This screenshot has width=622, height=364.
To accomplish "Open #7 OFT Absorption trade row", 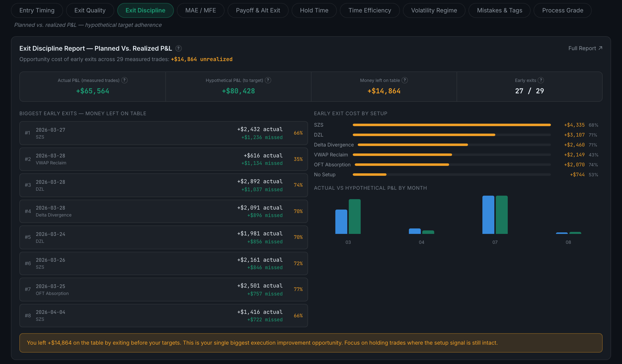I will (x=163, y=290).
